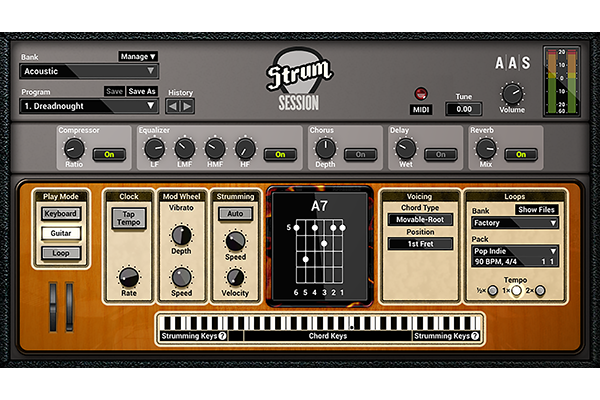The width and height of the screenshot is (600, 400).
Task: Open the 1. Dreadnought program dropdown
Action: click(x=89, y=106)
